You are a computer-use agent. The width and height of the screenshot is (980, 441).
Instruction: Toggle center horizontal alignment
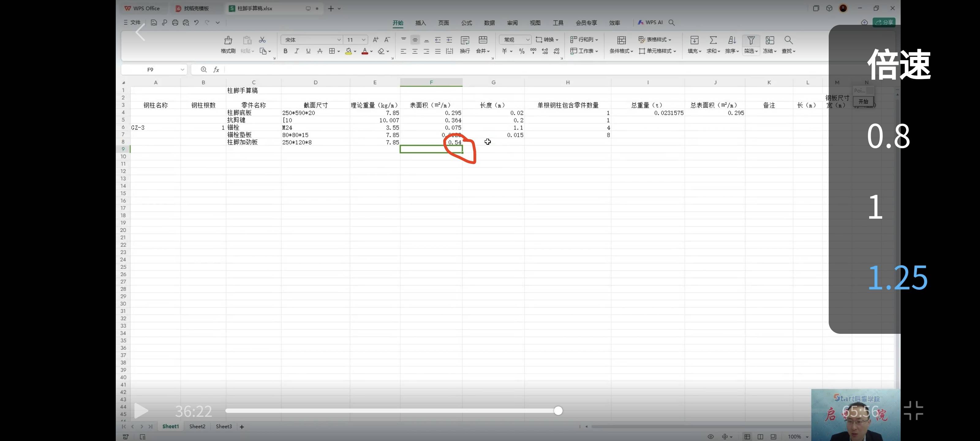click(415, 51)
